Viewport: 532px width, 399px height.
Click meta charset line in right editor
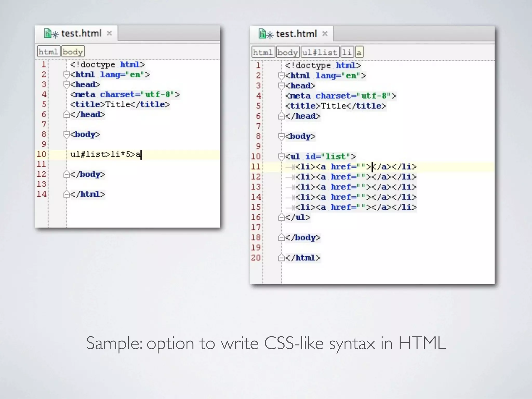tap(341, 96)
